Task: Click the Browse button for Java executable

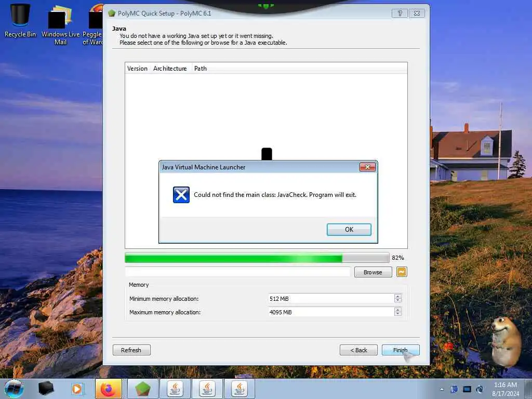Action: [x=373, y=272]
